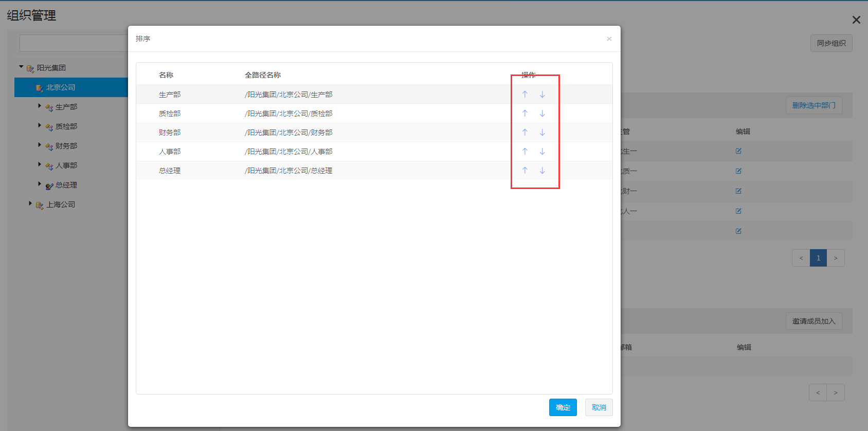The height and width of the screenshot is (431, 868).
Task: Click the 生产部 department icon in tree
Action: (49, 108)
